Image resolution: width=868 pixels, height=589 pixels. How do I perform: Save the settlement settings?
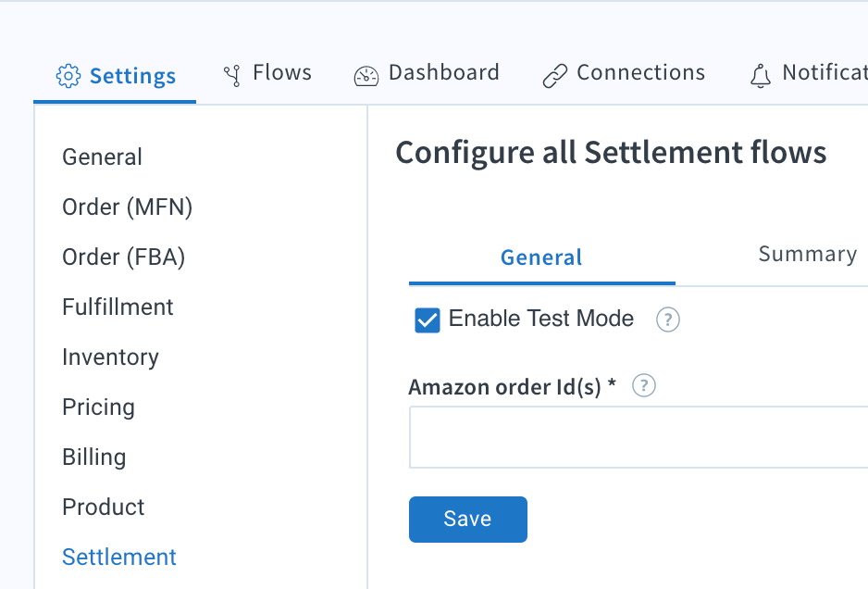[x=467, y=520]
